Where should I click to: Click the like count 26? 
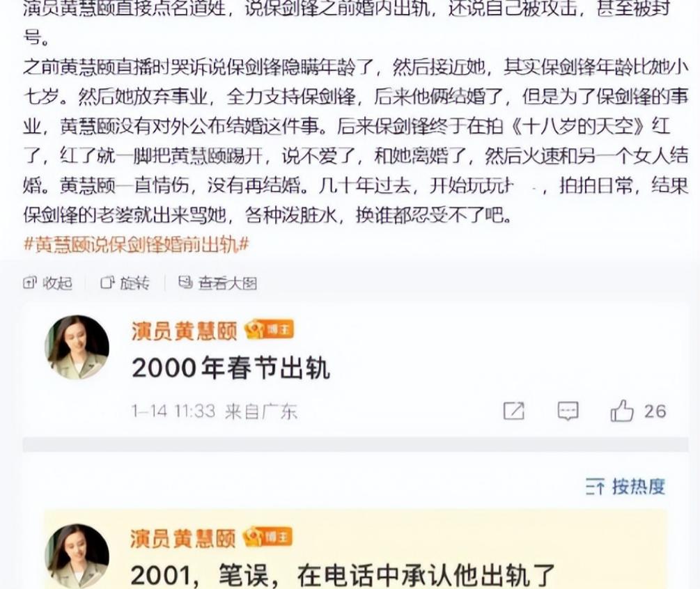pyautogui.click(x=655, y=411)
